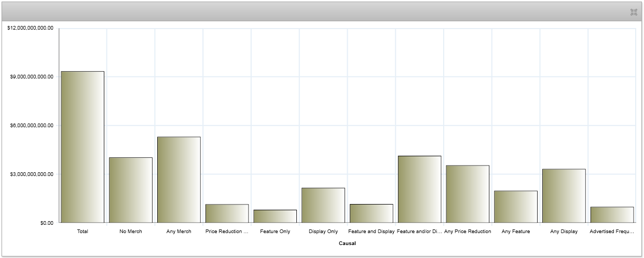Click the truncated 'Price Reduction ...' axis label

click(x=227, y=232)
